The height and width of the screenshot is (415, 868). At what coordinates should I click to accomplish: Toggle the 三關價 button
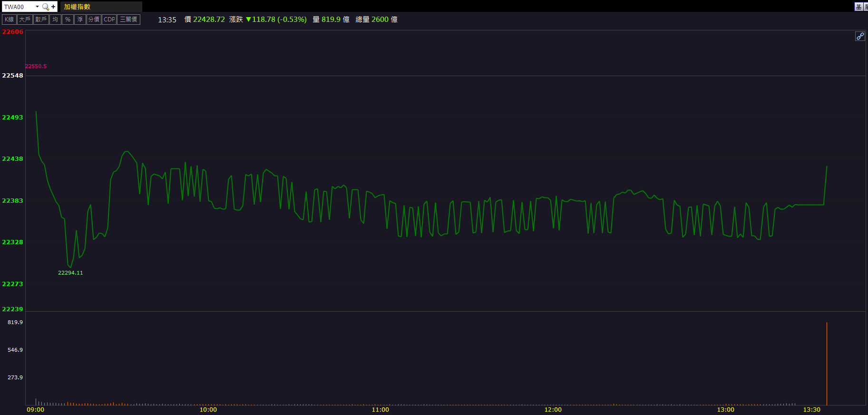pyautogui.click(x=129, y=20)
